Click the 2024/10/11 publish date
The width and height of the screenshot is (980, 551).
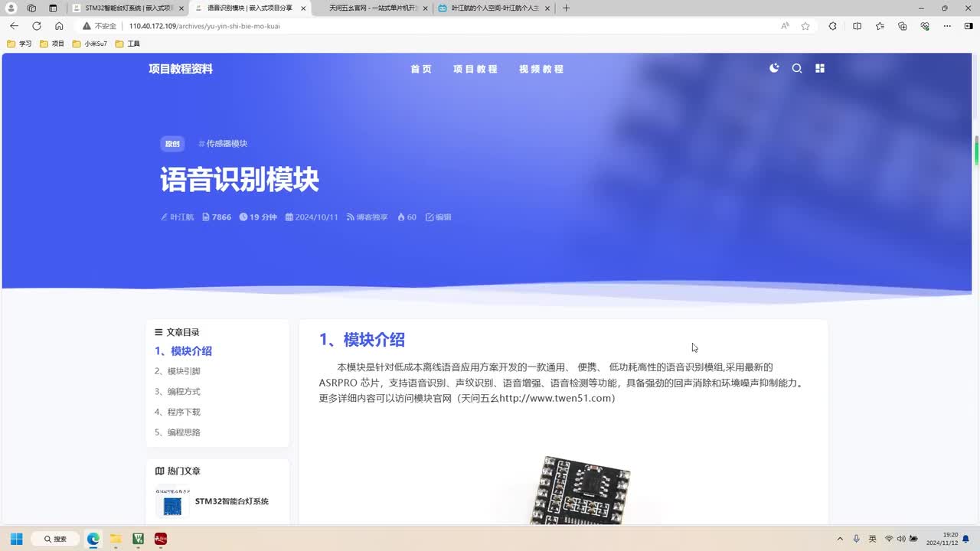coord(312,217)
